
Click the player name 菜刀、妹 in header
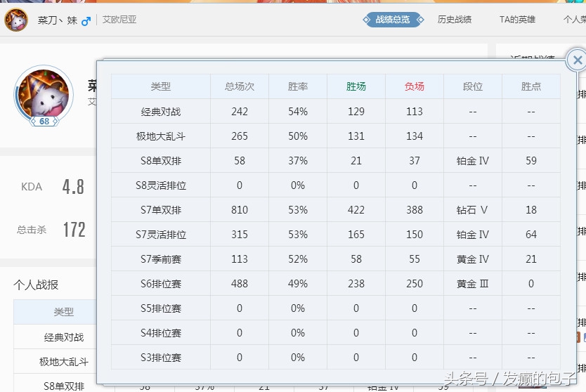(x=58, y=20)
